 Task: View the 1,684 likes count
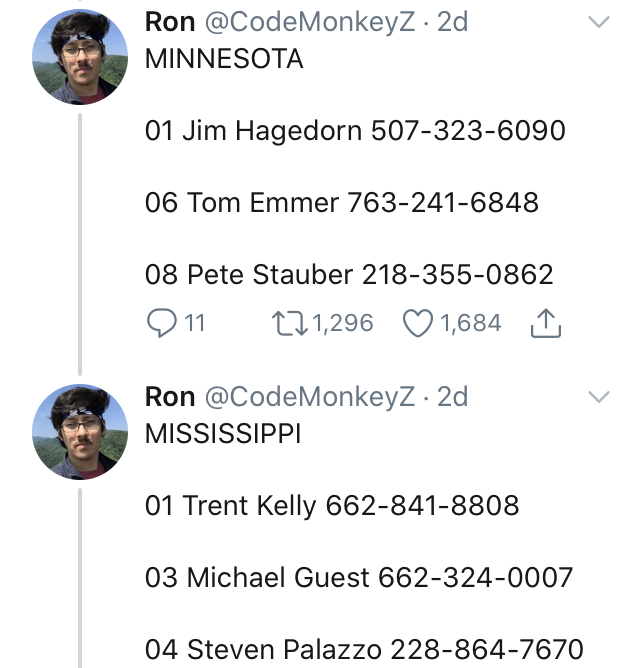point(471,323)
